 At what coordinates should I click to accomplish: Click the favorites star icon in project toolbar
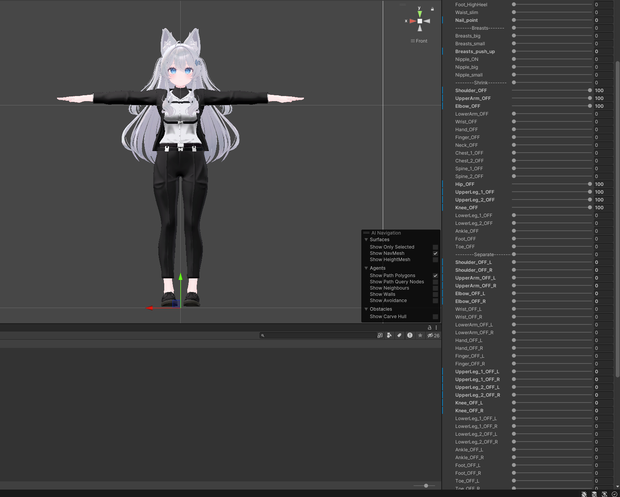[x=420, y=335]
